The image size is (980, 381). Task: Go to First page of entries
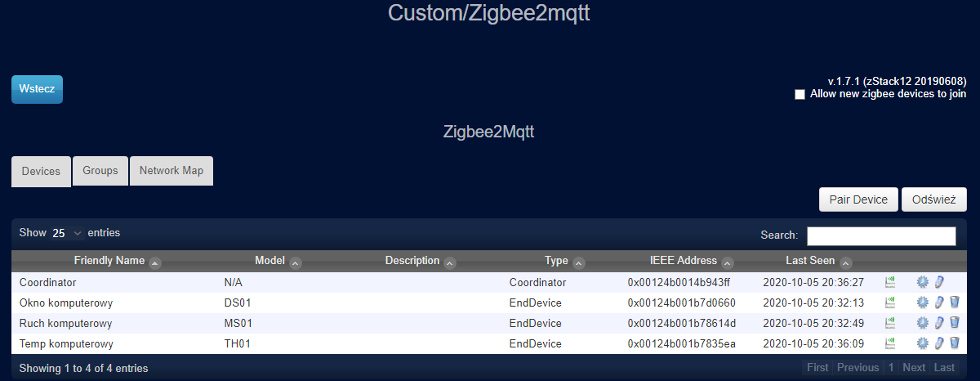pyautogui.click(x=817, y=368)
